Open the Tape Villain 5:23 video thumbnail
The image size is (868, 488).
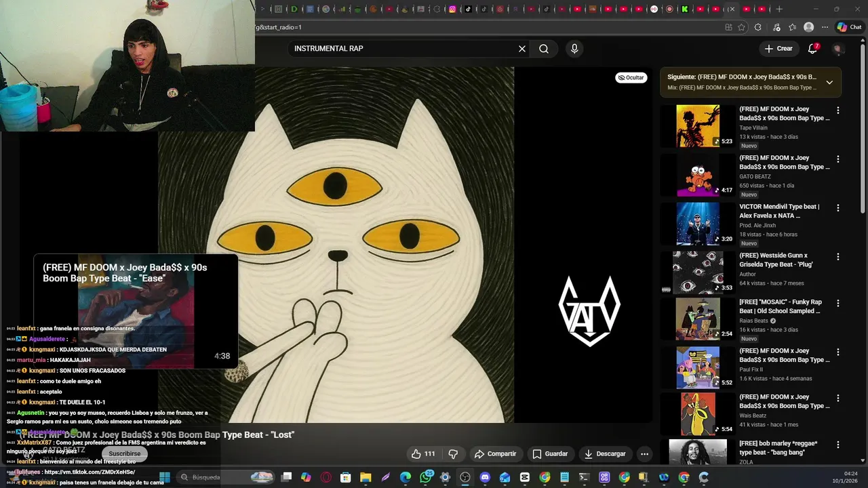698,126
